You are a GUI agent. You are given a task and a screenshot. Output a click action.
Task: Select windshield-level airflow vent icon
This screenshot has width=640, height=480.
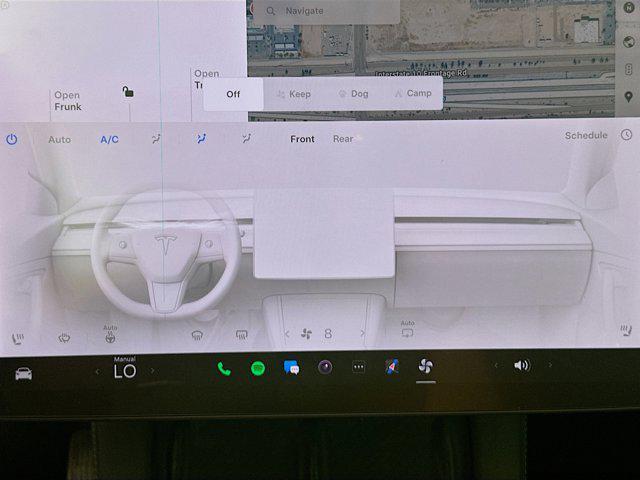pyautogui.click(x=156, y=139)
